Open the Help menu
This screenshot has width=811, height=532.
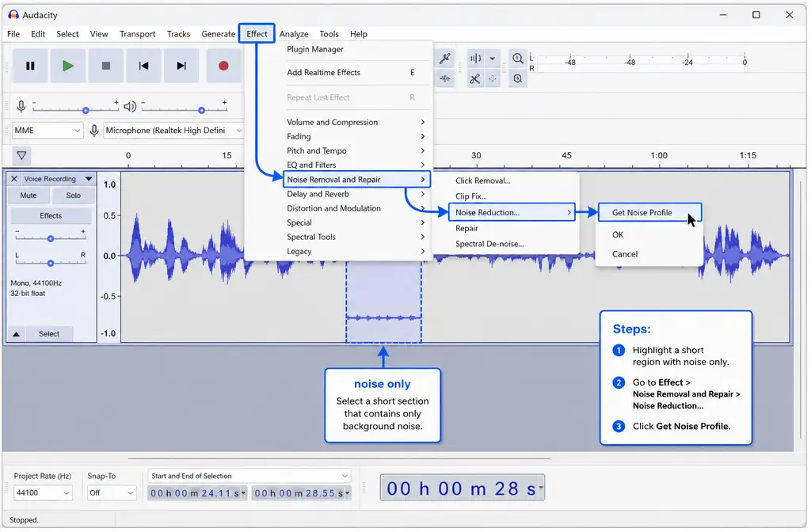click(x=359, y=34)
